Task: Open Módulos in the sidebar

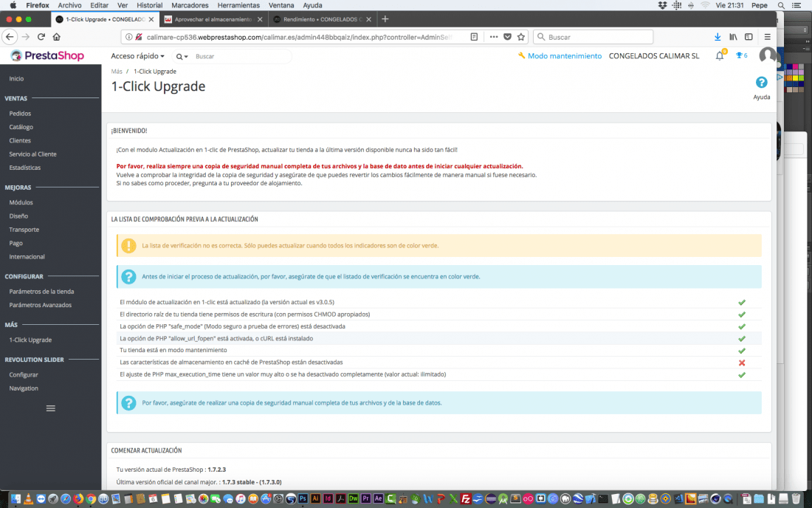Action: point(21,202)
